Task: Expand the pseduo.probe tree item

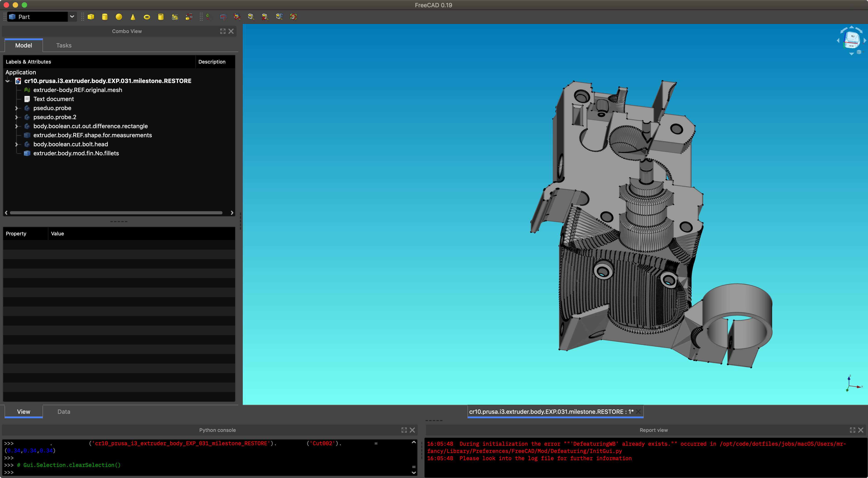Action: tap(16, 108)
